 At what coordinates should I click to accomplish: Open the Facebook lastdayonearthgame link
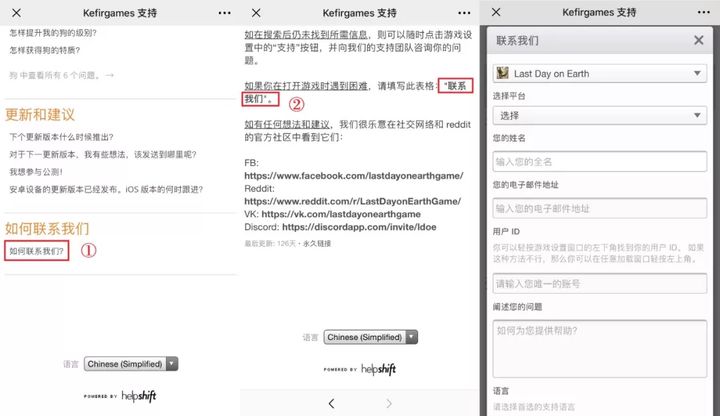(354, 175)
